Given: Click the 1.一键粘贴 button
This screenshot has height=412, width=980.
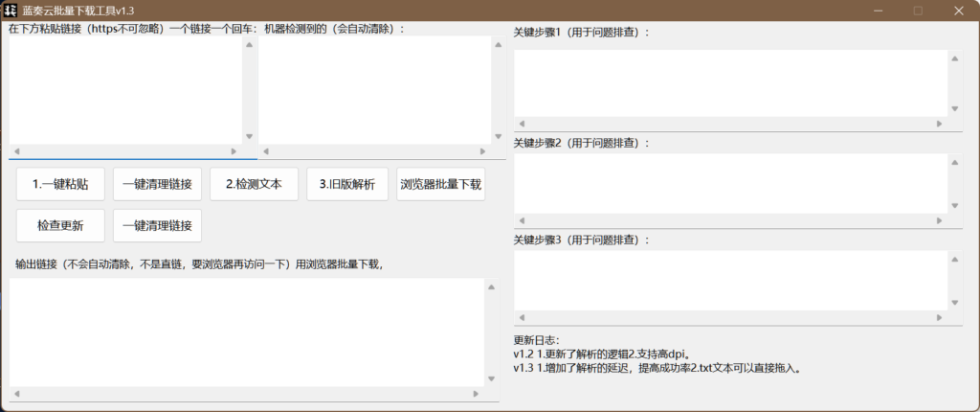Looking at the screenshot, I should [x=60, y=184].
